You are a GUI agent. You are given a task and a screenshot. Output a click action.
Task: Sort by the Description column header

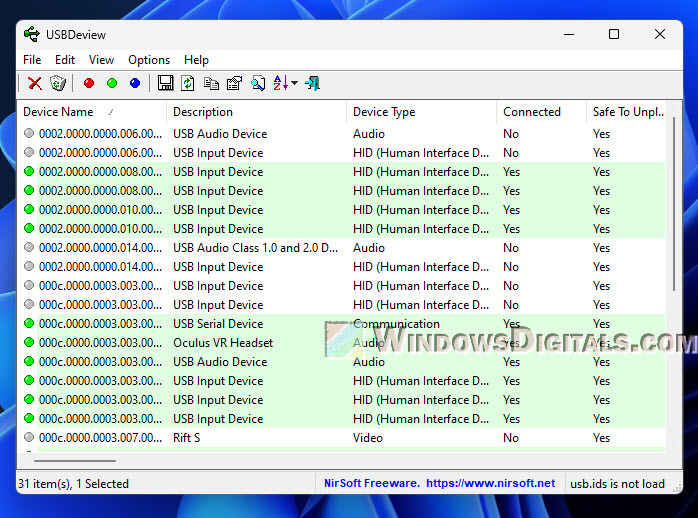[256, 112]
